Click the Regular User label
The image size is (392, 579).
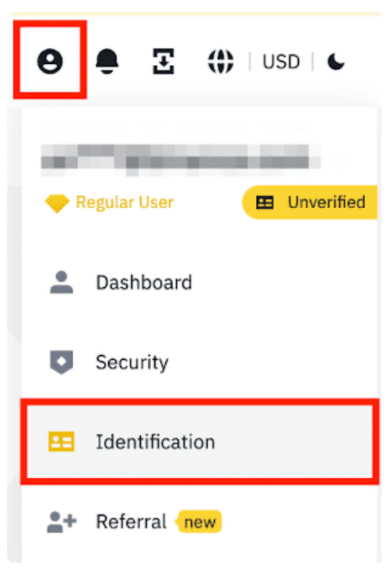pyautogui.click(x=124, y=202)
